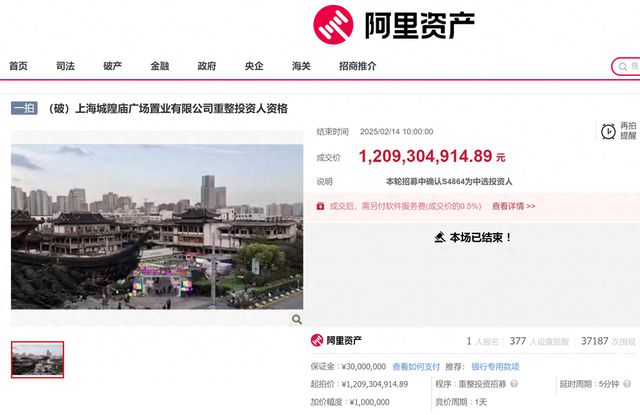Click the 37187 次围观 count

[608, 341]
